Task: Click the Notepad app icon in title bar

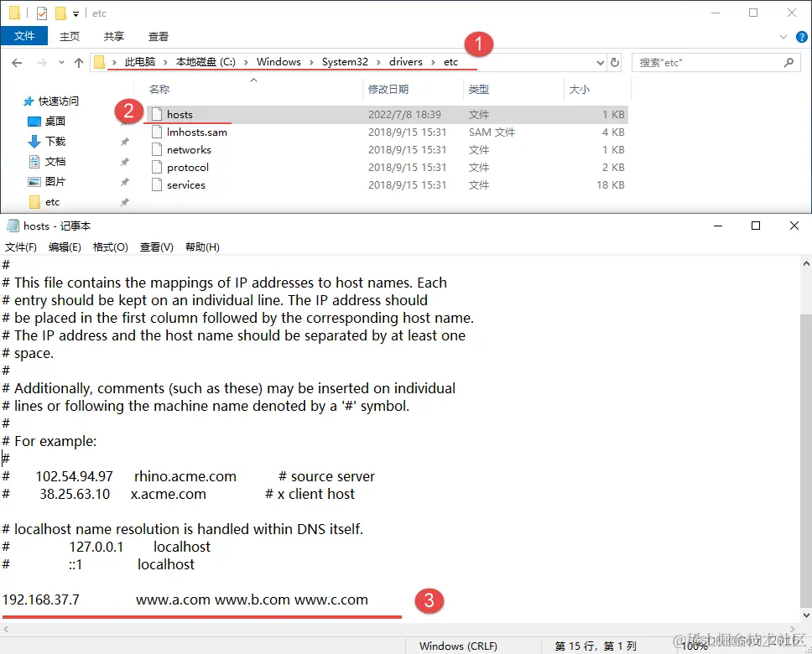Action: click(x=13, y=226)
